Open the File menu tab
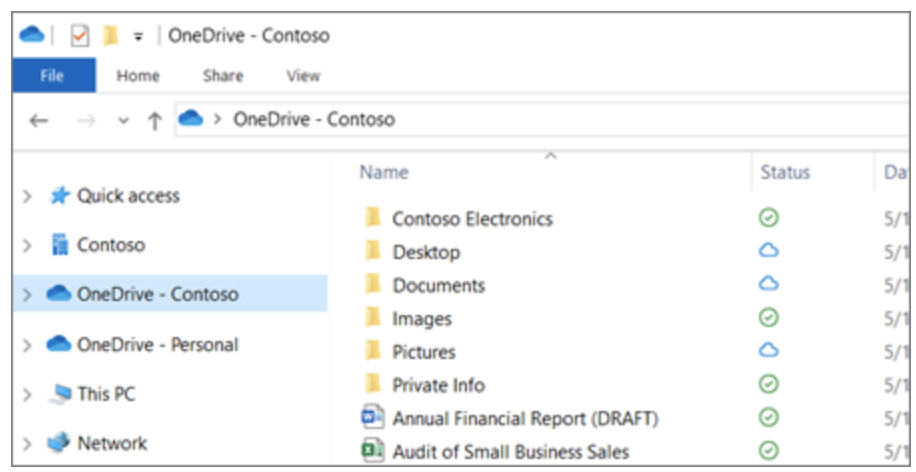 [52, 76]
